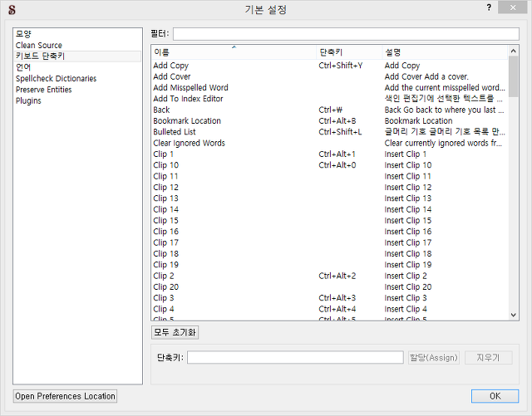The height and width of the screenshot is (416, 532).
Task: Select the Clip 19 row
Action: coord(329,265)
